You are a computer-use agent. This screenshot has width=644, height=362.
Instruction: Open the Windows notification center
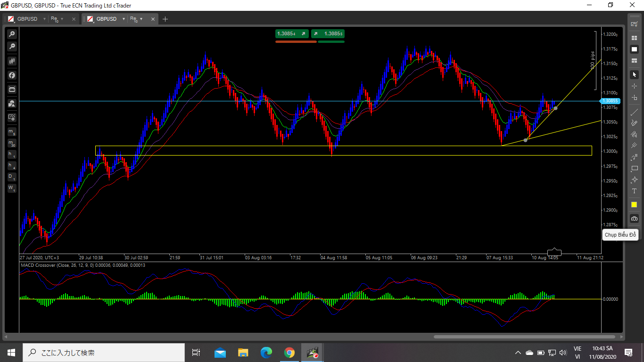(628, 353)
